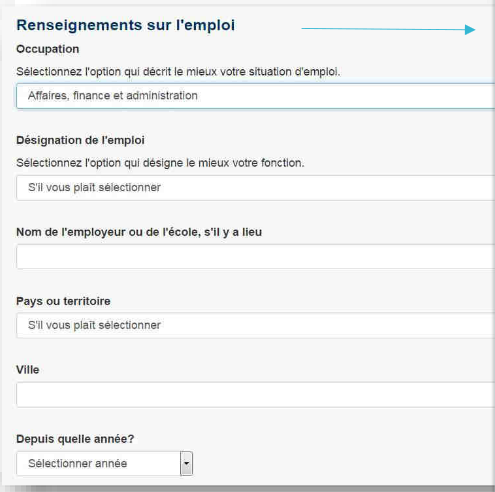Click the Occupation label
The width and height of the screenshot is (495, 492).
click(x=48, y=49)
